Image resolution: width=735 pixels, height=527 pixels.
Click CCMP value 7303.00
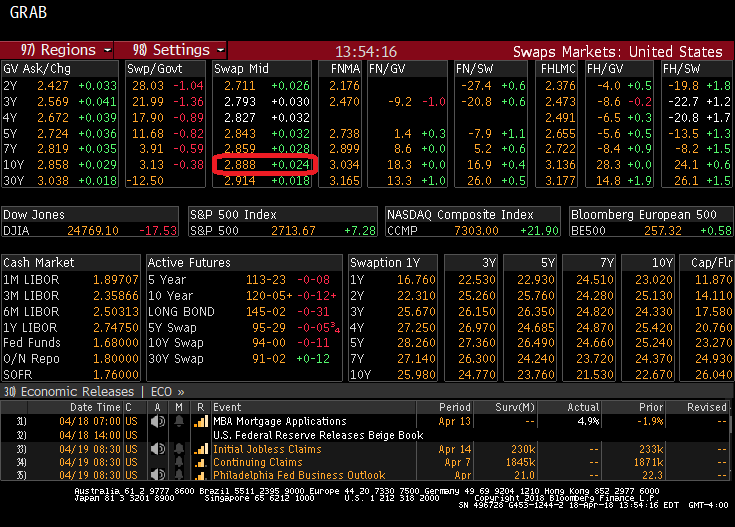point(476,231)
